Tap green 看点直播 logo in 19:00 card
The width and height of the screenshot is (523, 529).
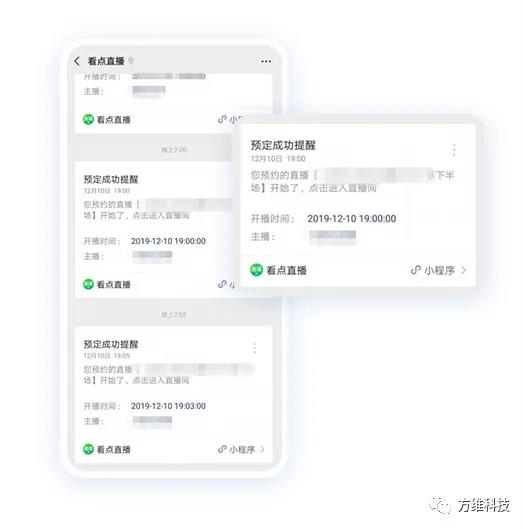point(88,284)
